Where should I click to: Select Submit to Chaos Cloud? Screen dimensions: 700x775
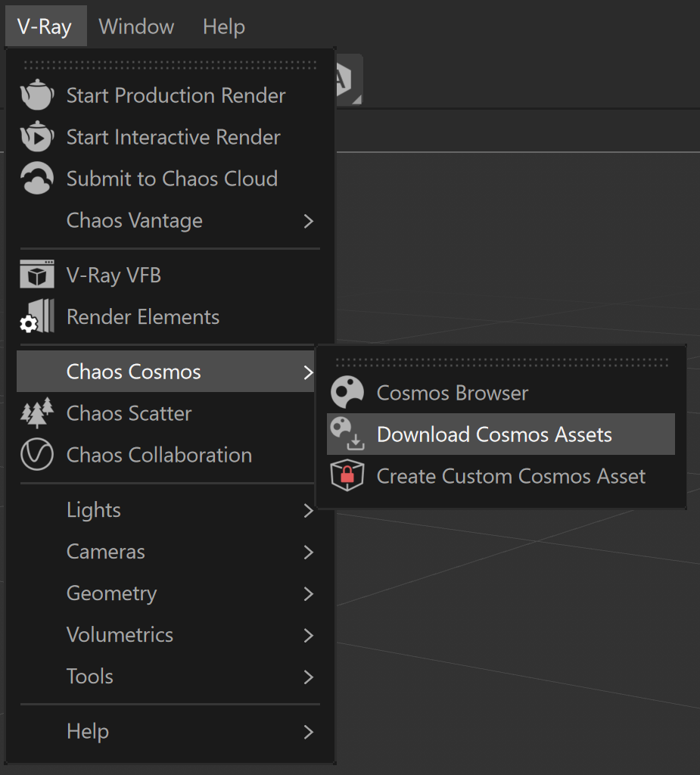pyautogui.click(x=169, y=178)
